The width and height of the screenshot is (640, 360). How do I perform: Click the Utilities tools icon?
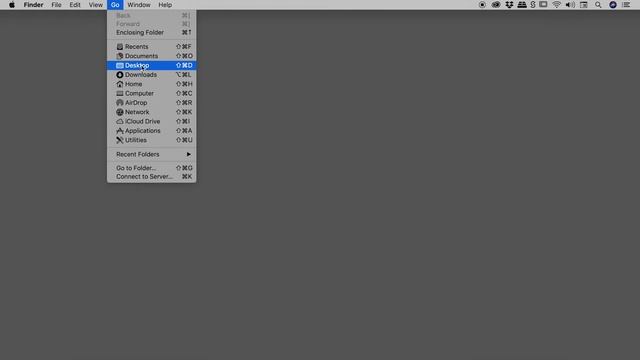pos(120,140)
